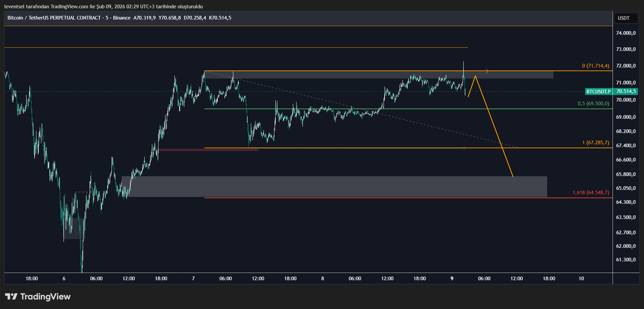
Task: Click the 74.000,0 price axis label
Action: point(626,33)
